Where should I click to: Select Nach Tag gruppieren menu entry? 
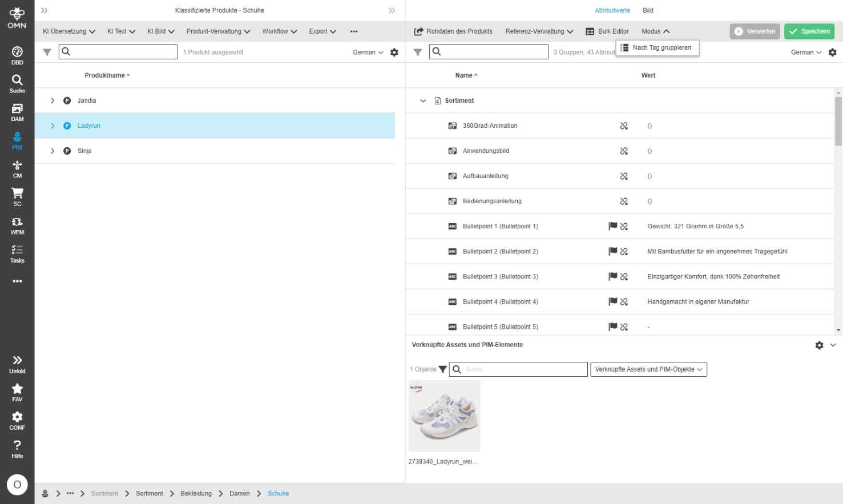point(658,48)
